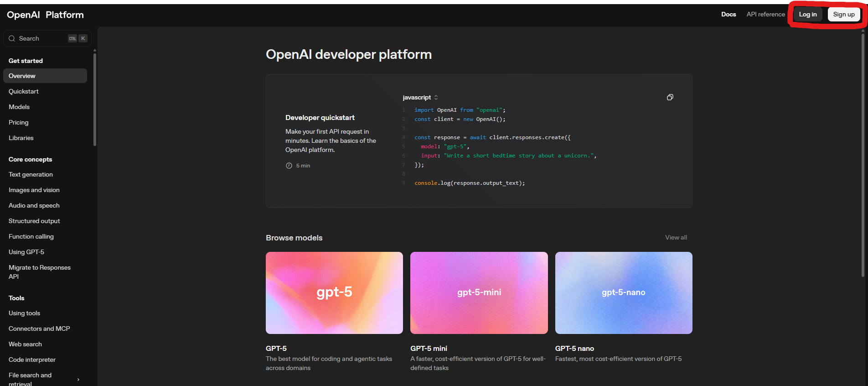Viewport: 868px width, 386px height.
Task: Go to Audio and speech guide
Action: (34, 205)
